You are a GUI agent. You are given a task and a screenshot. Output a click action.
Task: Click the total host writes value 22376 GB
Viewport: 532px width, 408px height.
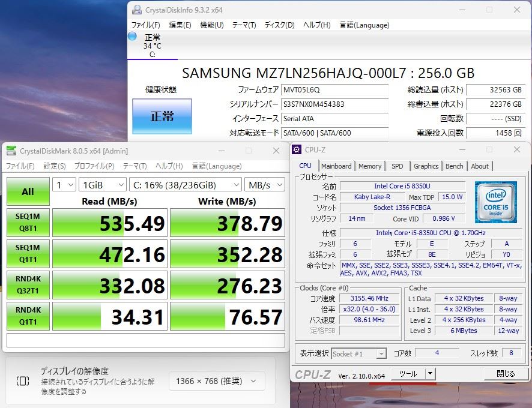496,104
